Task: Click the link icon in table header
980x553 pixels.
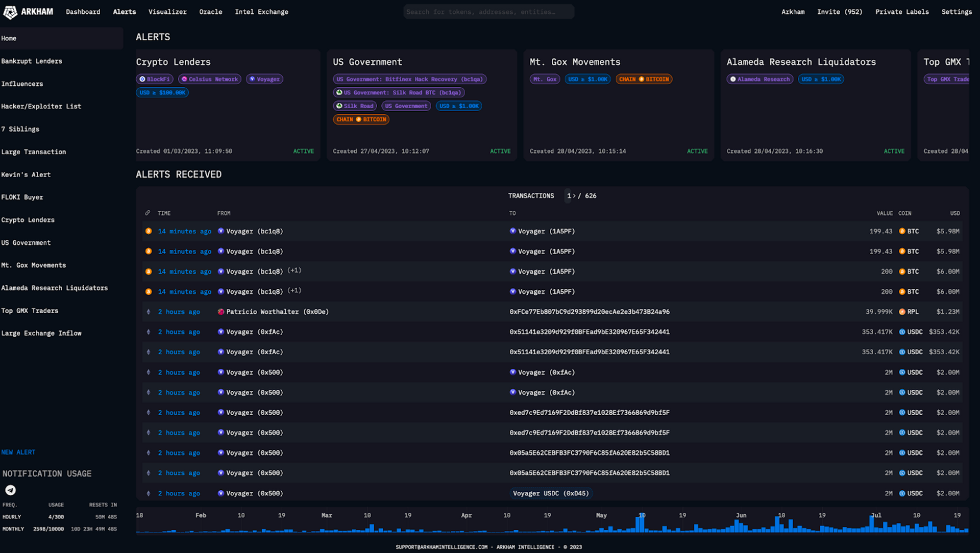Action: [148, 213]
